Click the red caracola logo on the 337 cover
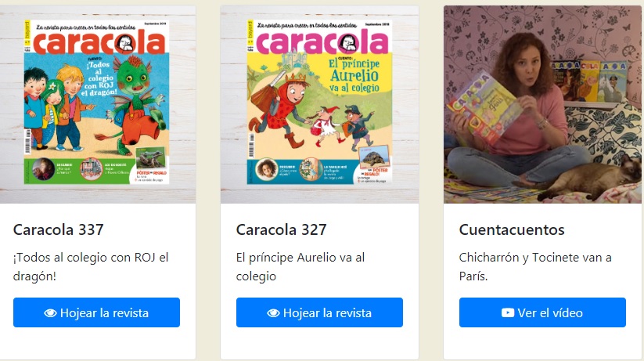 (x=99, y=43)
